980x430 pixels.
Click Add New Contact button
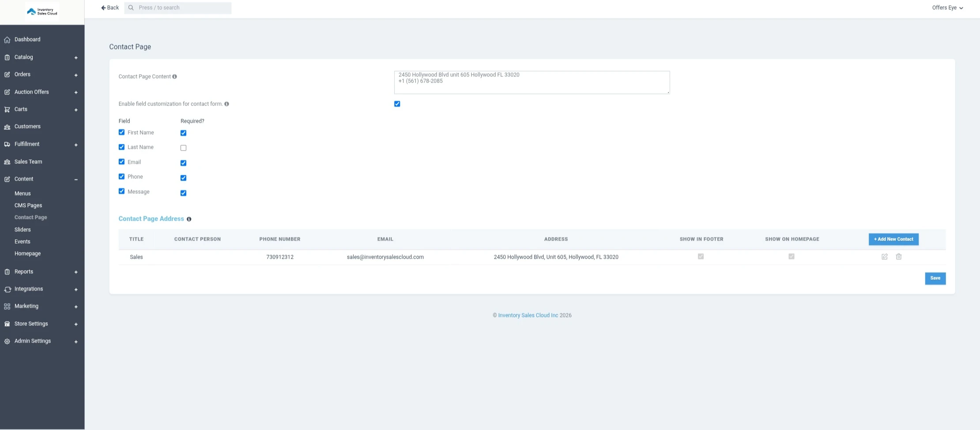[893, 239]
